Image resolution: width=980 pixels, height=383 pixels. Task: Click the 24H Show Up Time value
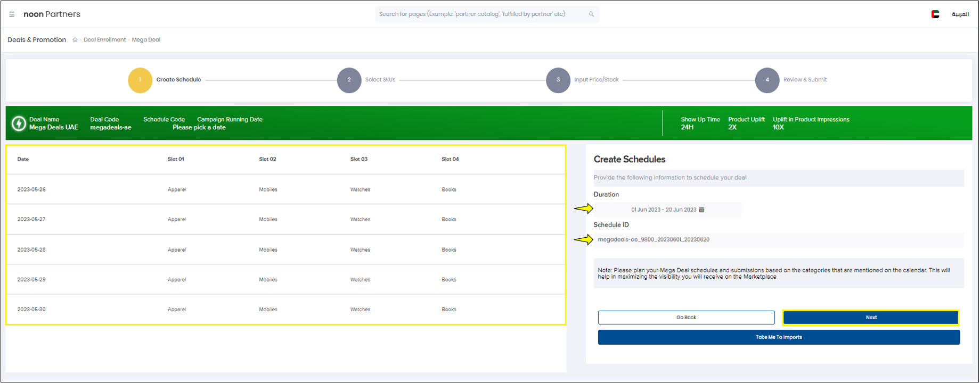687,128
